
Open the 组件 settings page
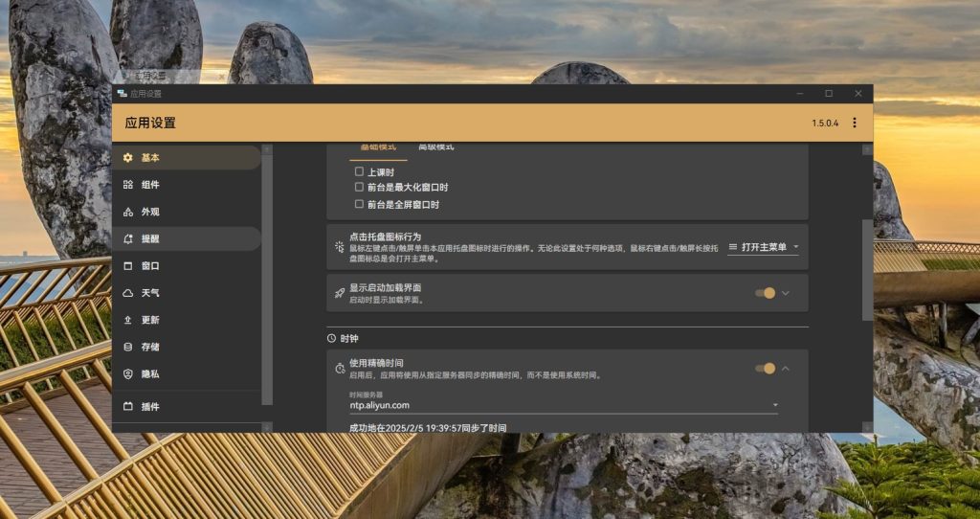187,185
